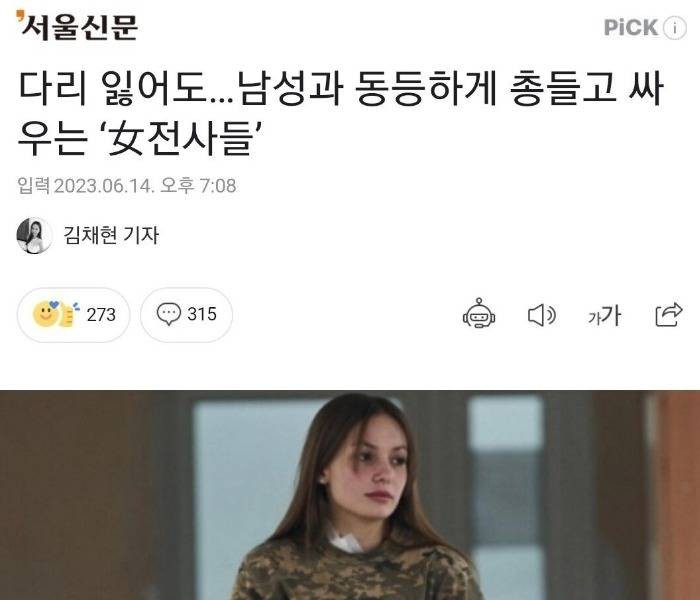The image size is (700, 600).
Task: Open the 273 reactions button
Action: tap(74, 315)
